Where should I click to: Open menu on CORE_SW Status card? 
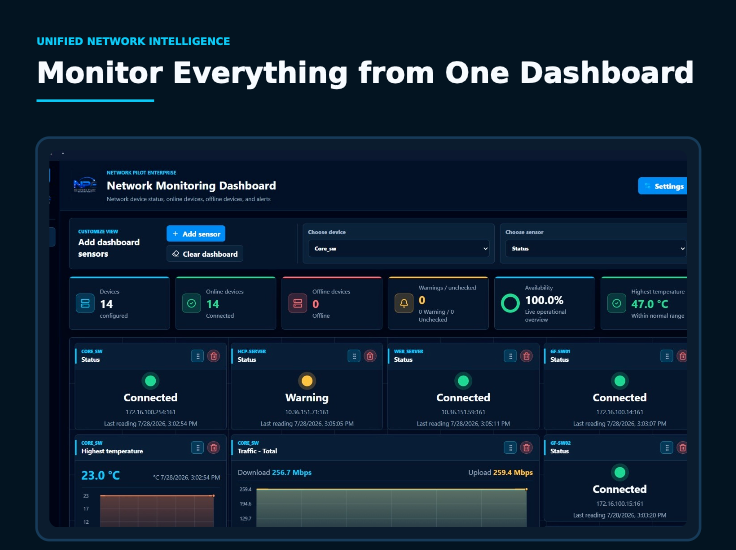coord(198,356)
